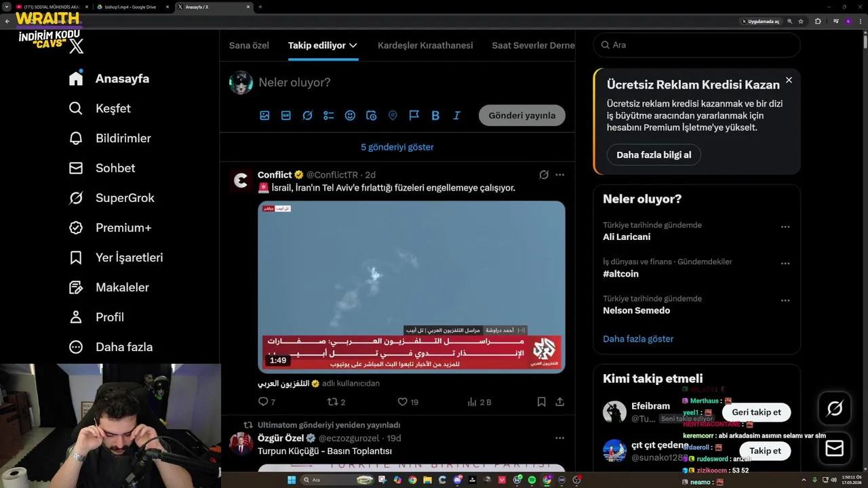Reply to Conflict post
Image resolution: width=868 pixels, height=488 pixels.
point(264,402)
